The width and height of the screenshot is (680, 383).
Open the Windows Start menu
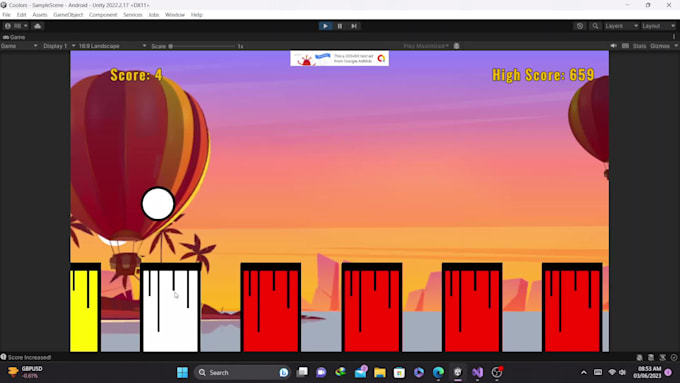tap(183, 373)
